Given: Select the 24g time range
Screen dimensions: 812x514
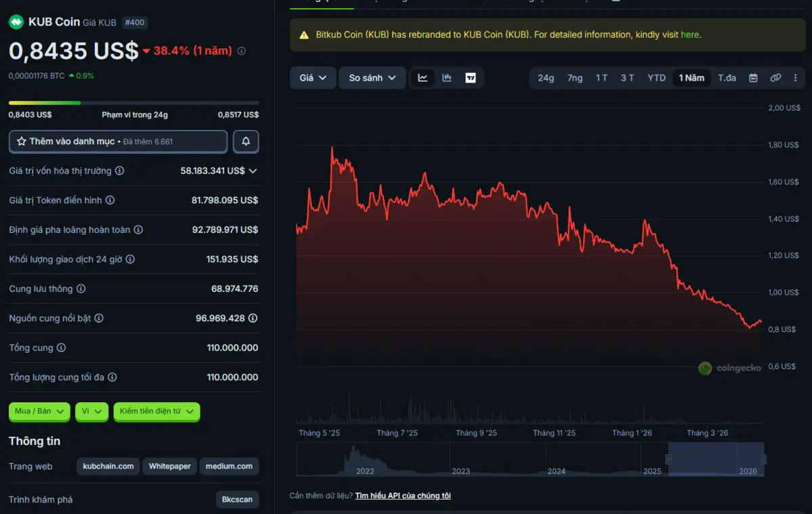Looking at the screenshot, I should (x=546, y=78).
